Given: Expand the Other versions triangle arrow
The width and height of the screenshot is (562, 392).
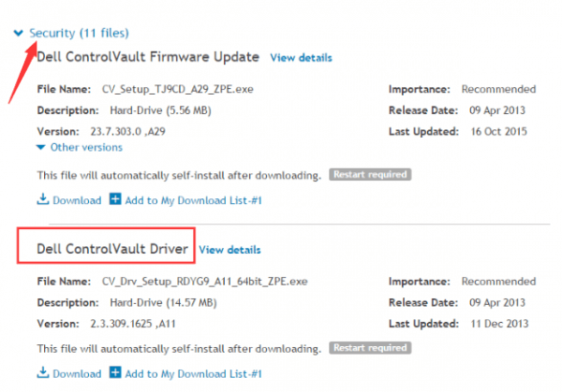Looking at the screenshot, I should [41, 148].
